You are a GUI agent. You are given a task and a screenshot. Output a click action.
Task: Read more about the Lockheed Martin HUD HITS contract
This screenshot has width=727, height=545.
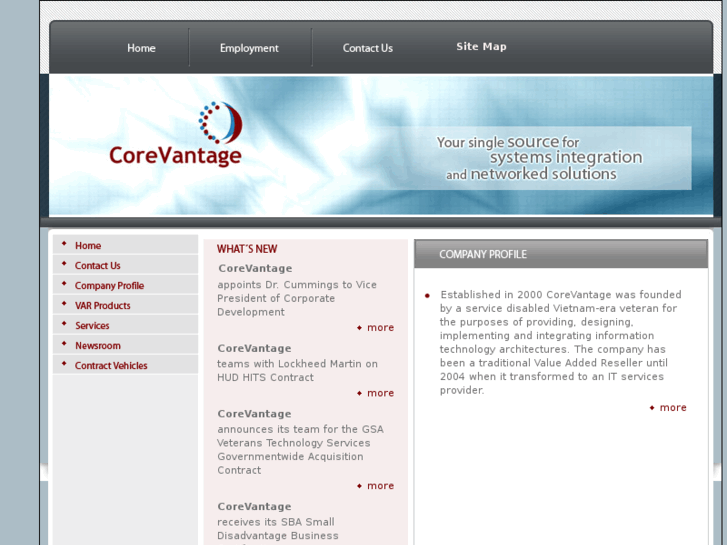pos(380,393)
